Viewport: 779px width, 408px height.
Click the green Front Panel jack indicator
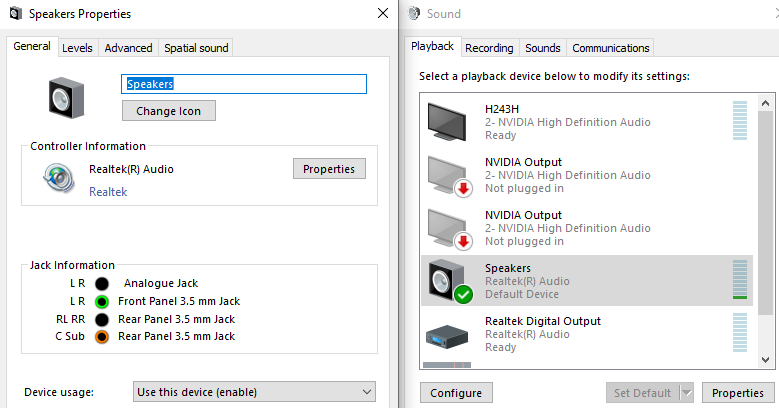click(102, 301)
